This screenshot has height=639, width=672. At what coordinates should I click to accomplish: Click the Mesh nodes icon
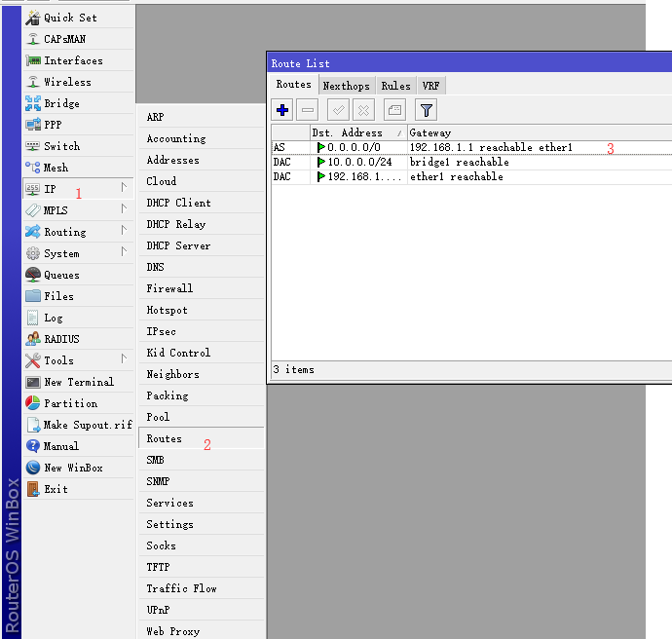33,168
